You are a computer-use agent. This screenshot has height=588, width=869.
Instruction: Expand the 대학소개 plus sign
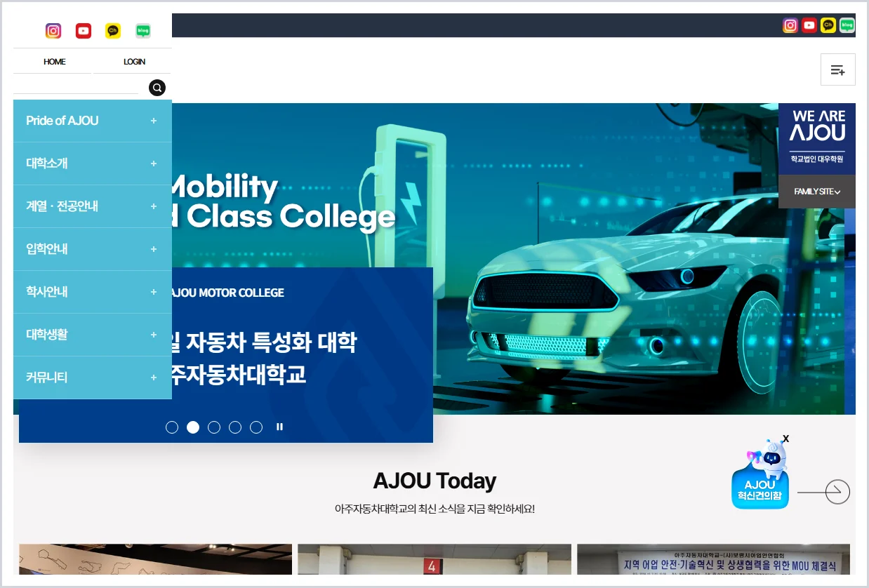(x=154, y=163)
